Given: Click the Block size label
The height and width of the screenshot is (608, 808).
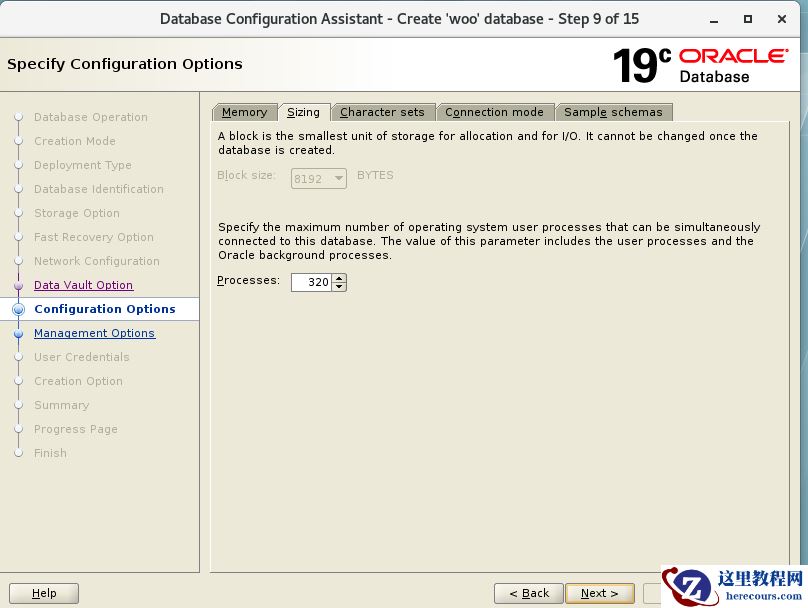Looking at the screenshot, I should [246, 175].
